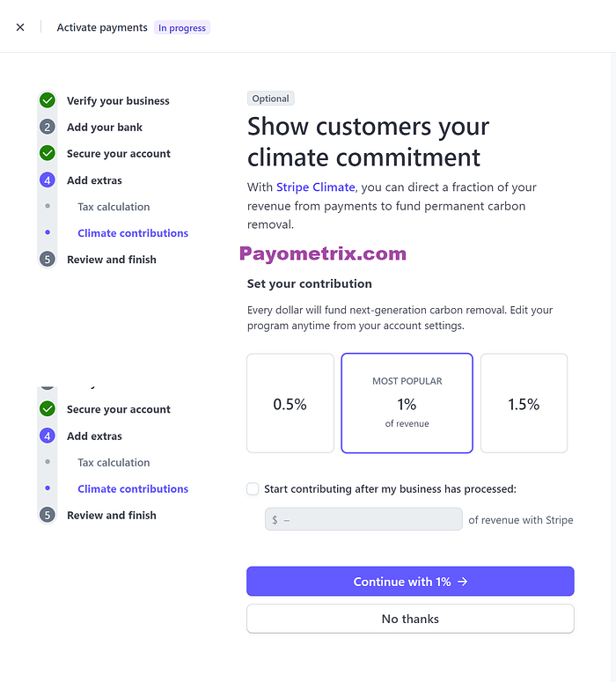Close the Activate payments dialog with the X icon
The width and height of the screenshot is (616, 682).
point(20,27)
